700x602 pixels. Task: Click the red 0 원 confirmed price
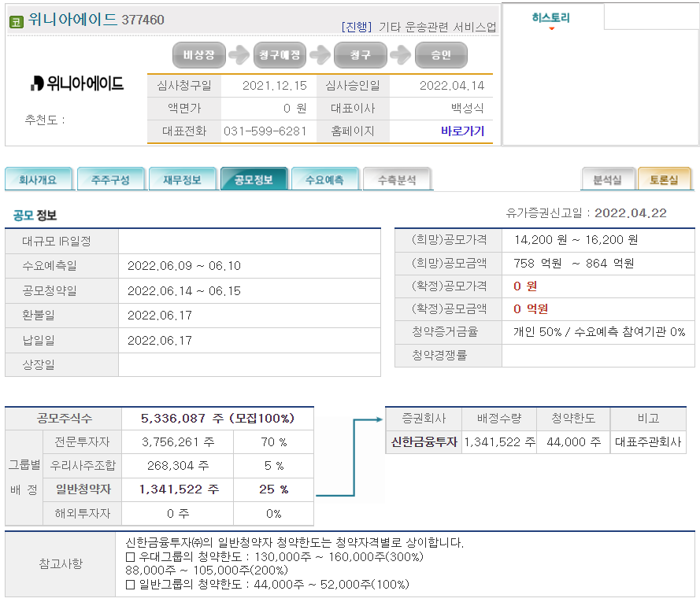click(525, 286)
